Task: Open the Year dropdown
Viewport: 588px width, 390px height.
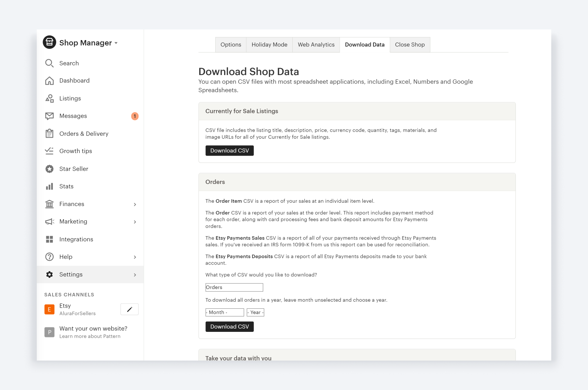Action: point(255,312)
